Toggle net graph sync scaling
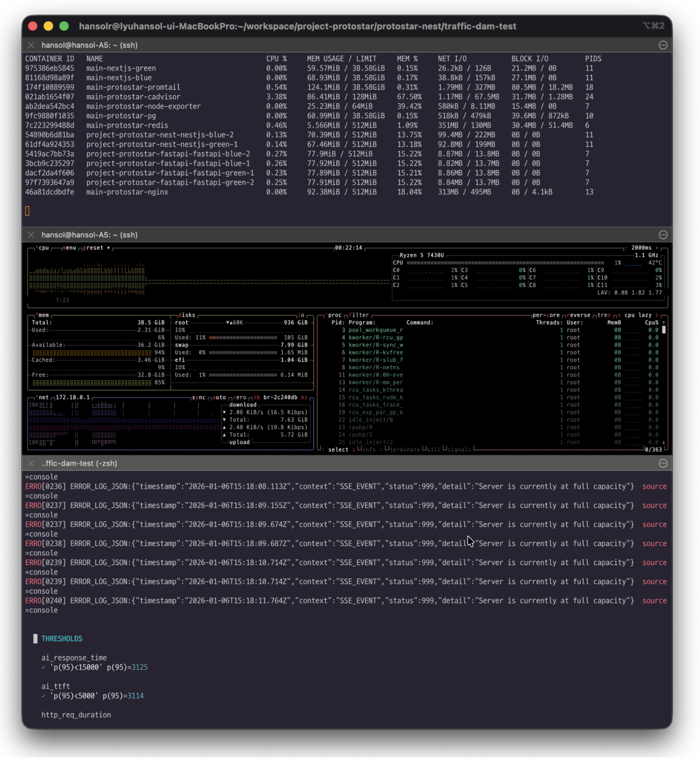 click(198, 397)
